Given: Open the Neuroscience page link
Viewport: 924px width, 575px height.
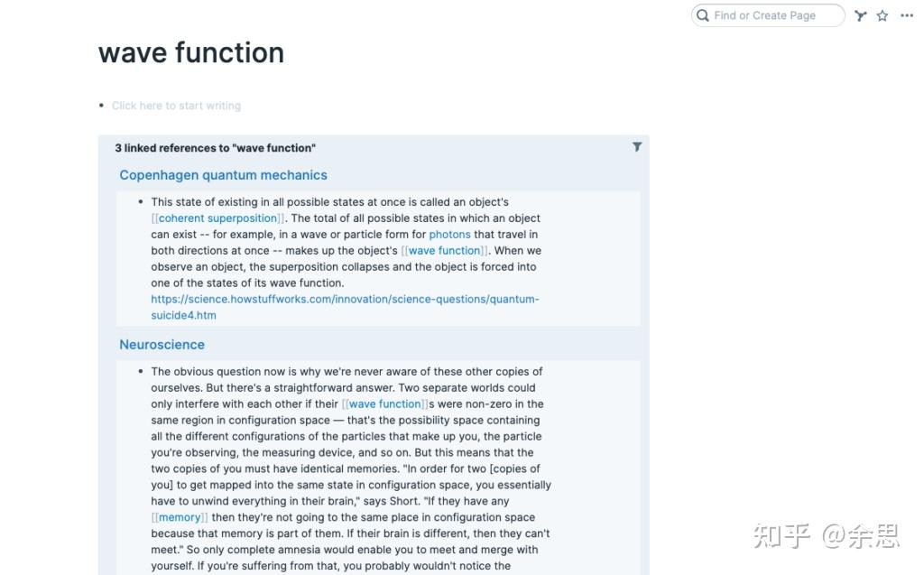Looking at the screenshot, I should pyautogui.click(x=162, y=345).
